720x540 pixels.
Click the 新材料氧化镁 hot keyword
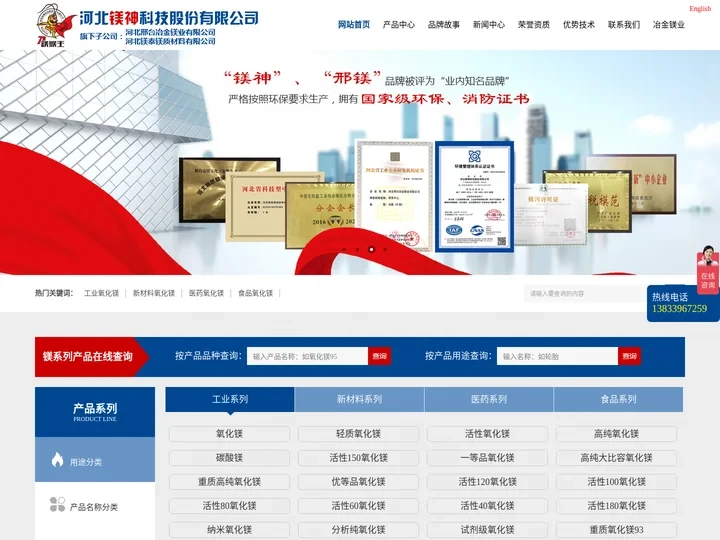[154, 293]
